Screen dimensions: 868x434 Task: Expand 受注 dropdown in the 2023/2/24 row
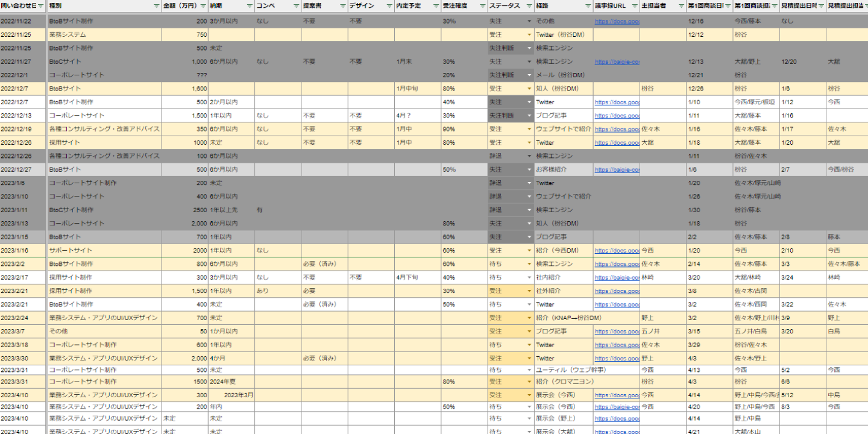pyautogui.click(x=529, y=318)
